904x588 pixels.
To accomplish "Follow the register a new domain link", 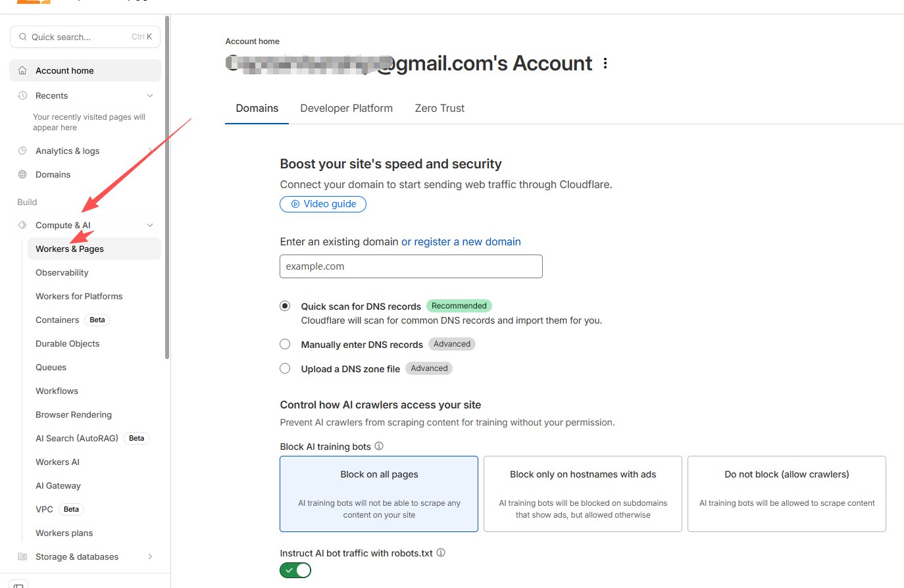I will [461, 241].
